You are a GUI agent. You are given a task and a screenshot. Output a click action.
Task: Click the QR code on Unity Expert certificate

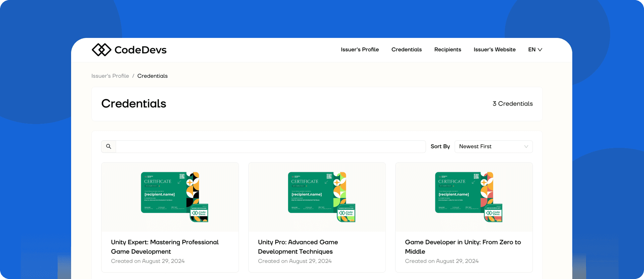click(182, 176)
